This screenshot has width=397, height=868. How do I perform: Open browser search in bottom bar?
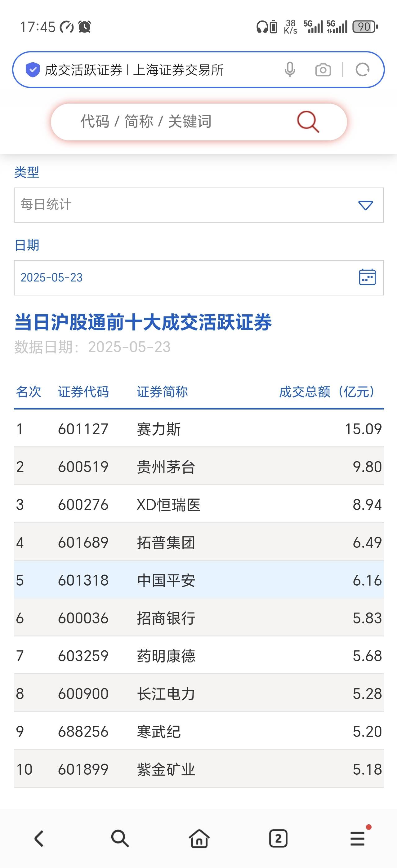[120, 838]
